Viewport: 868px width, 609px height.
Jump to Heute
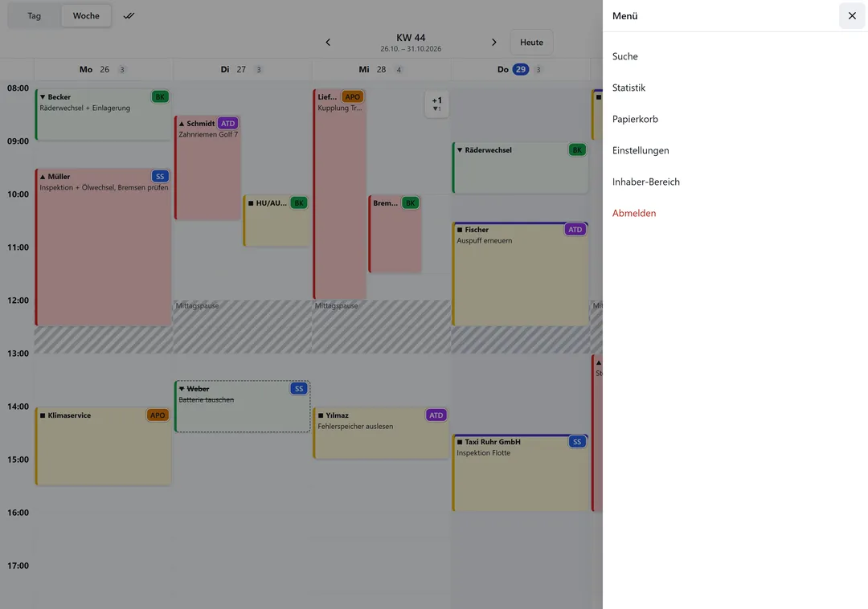tap(531, 42)
